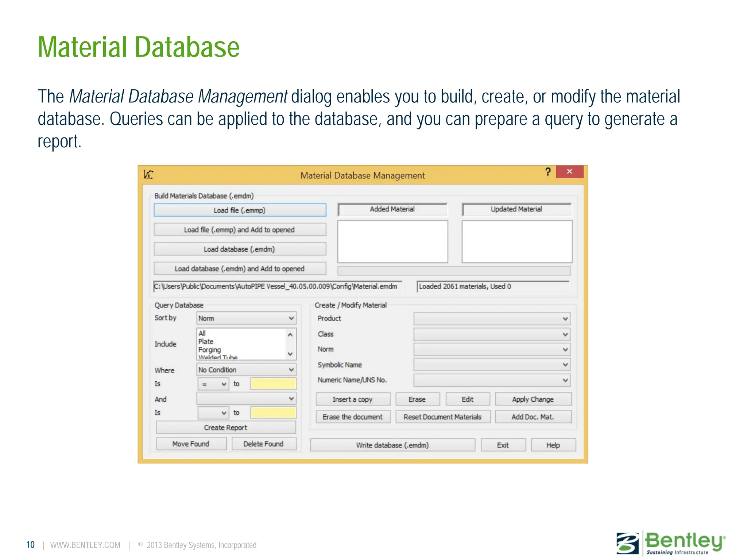Open the Create/Modify Norm dropdown
Image resolution: width=747 pixels, height=560 pixels.
pyautogui.click(x=492, y=350)
